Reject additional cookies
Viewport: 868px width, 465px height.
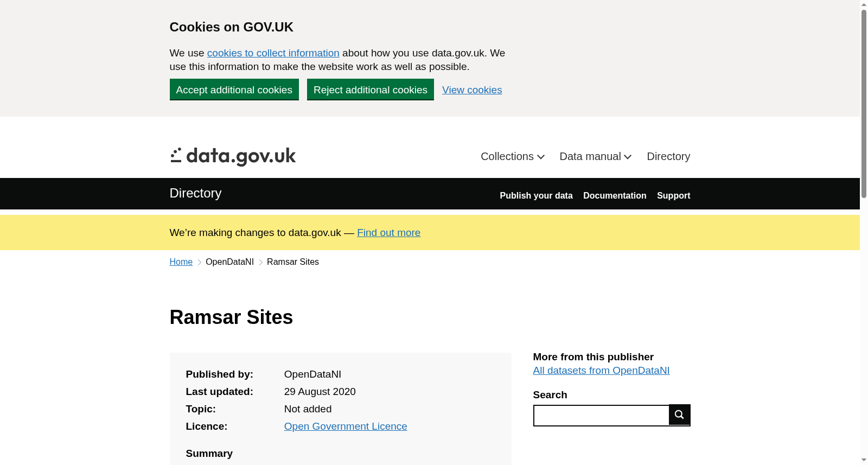371,90
